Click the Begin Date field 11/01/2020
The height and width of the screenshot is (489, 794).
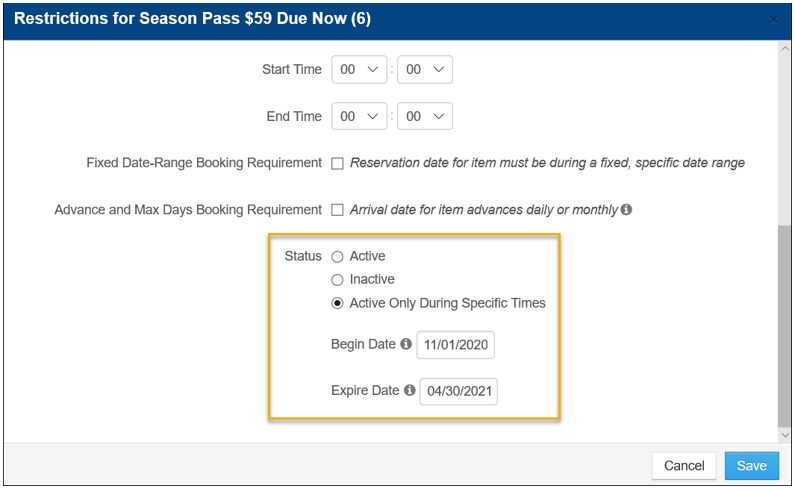click(x=455, y=345)
